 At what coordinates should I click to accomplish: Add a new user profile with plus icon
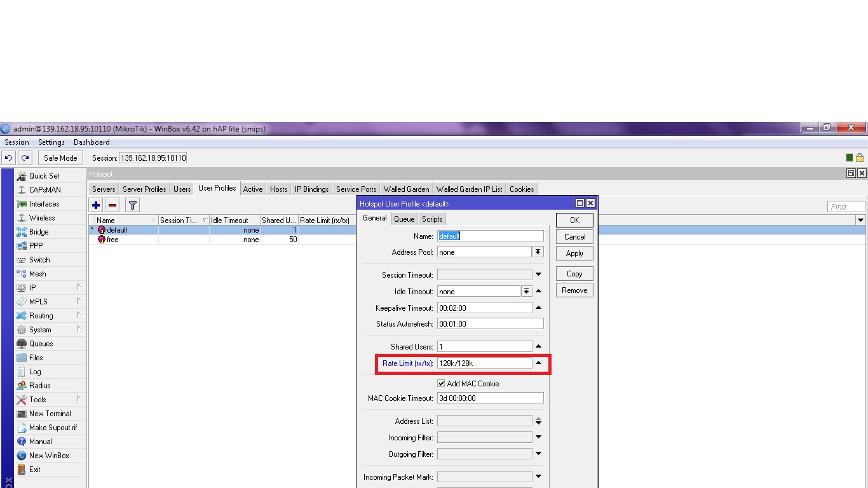coord(96,205)
